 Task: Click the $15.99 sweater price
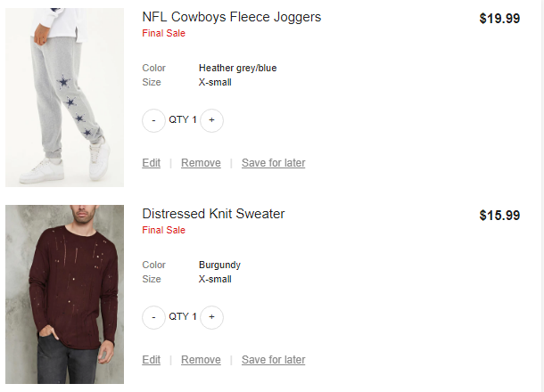click(x=499, y=215)
